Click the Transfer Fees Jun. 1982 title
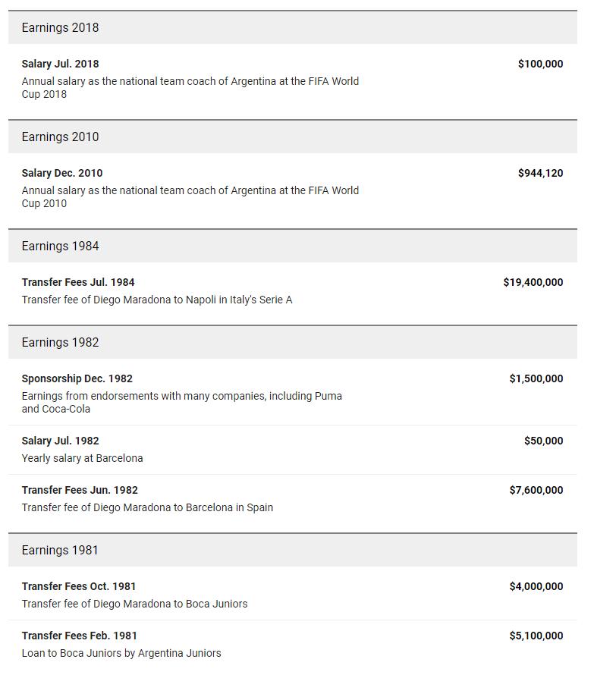The width and height of the screenshot is (616, 675). click(x=80, y=490)
